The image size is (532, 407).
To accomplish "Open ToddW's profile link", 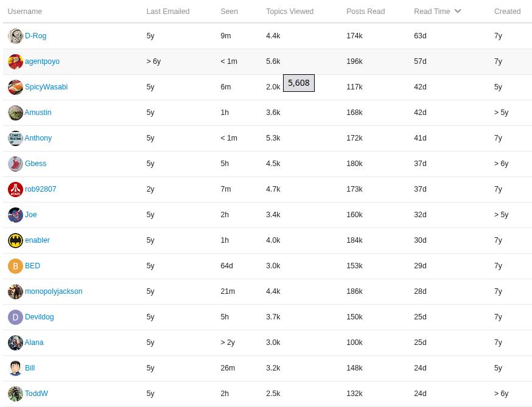I will point(36,394).
